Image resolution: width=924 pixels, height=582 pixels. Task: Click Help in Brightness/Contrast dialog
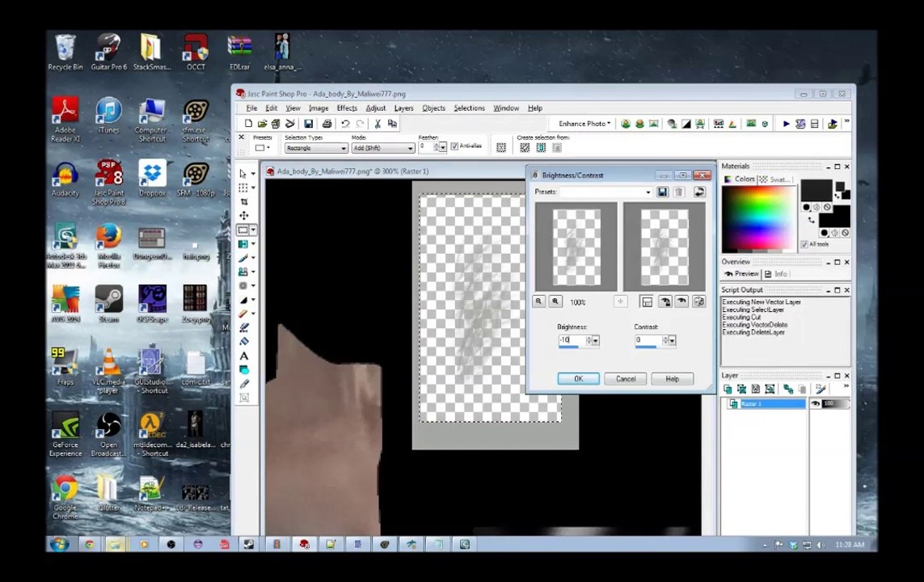[x=673, y=379]
